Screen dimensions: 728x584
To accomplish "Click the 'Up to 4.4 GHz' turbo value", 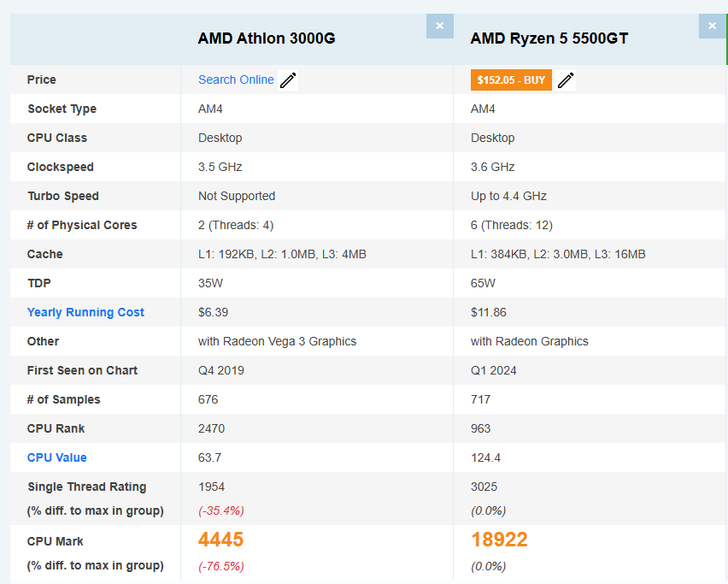I will pyautogui.click(x=508, y=196).
